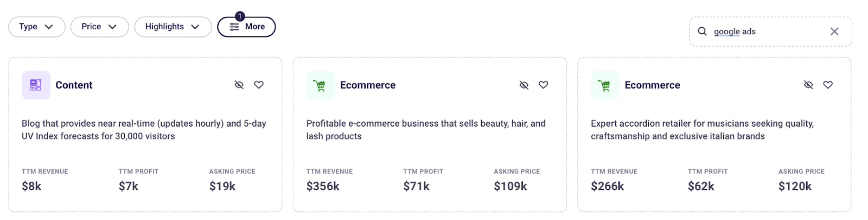Open the accordion retailer listing description

coord(703,130)
